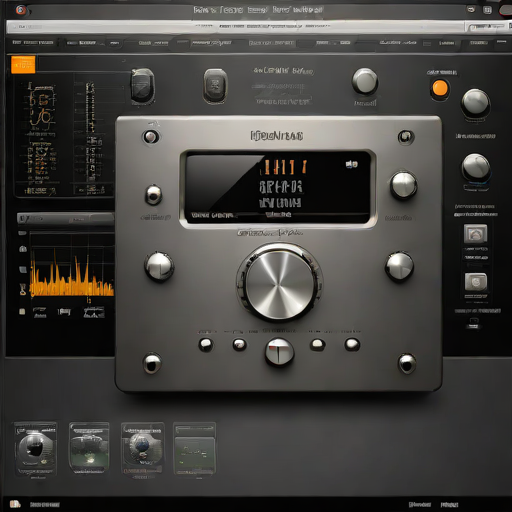The height and width of the screenshot is (512, 512).
Task: Click the small knob with red marker below main dial
Action: point(279,351)
